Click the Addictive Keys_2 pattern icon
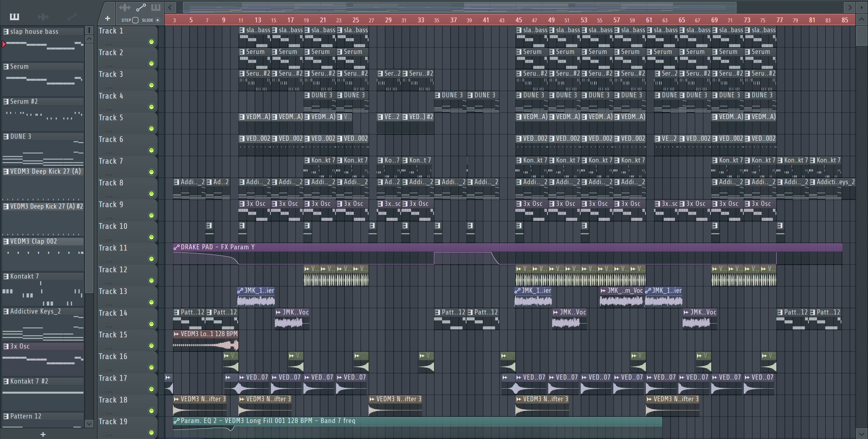 [x=6, y=311]
